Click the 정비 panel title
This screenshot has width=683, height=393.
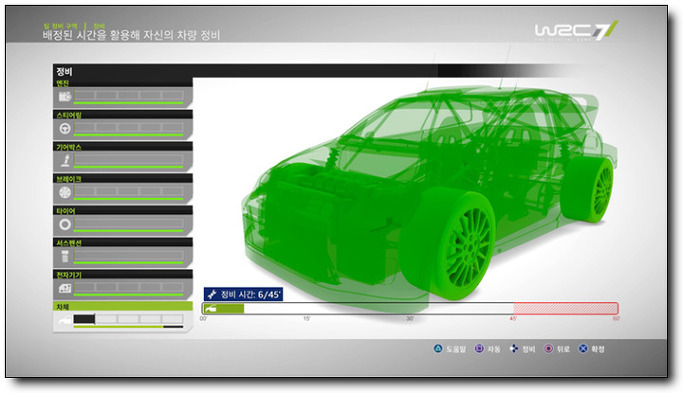click(64, 71)
